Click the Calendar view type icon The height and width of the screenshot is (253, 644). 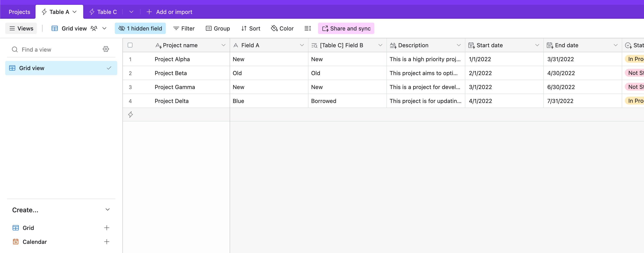[x=15, y=242]
